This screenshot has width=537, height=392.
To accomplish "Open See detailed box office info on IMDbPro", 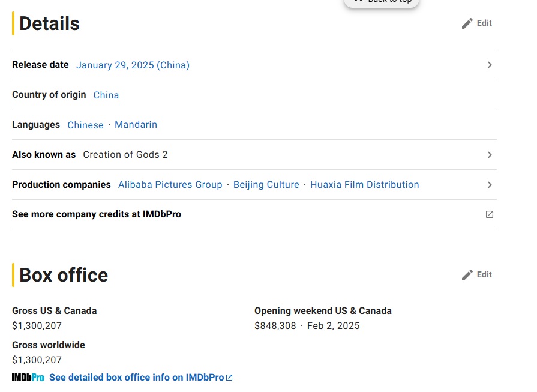I will (x=137, y=377).
